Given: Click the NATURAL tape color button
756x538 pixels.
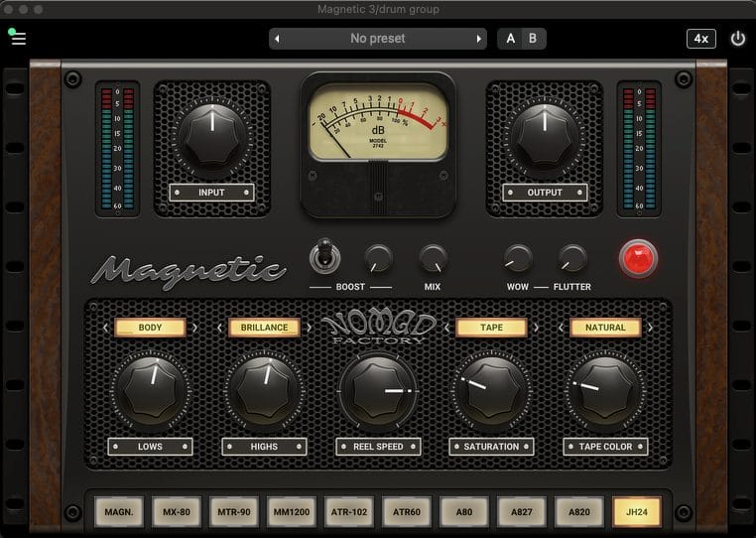Looking at the screenshot, I should 605,328.
